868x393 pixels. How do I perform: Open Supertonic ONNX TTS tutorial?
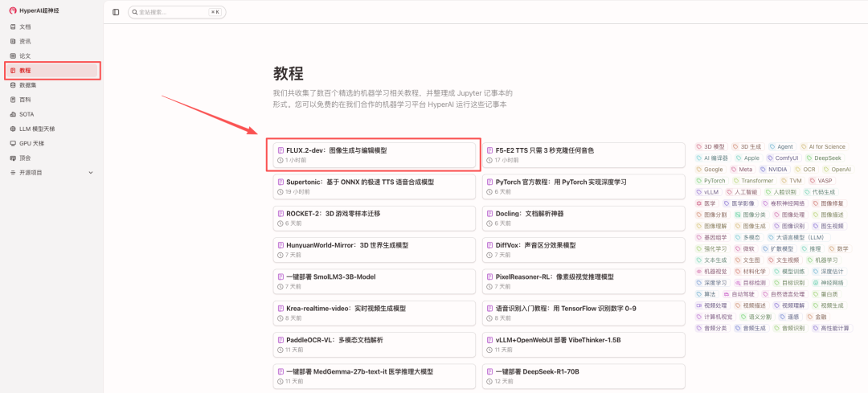[x=375, y=186]
